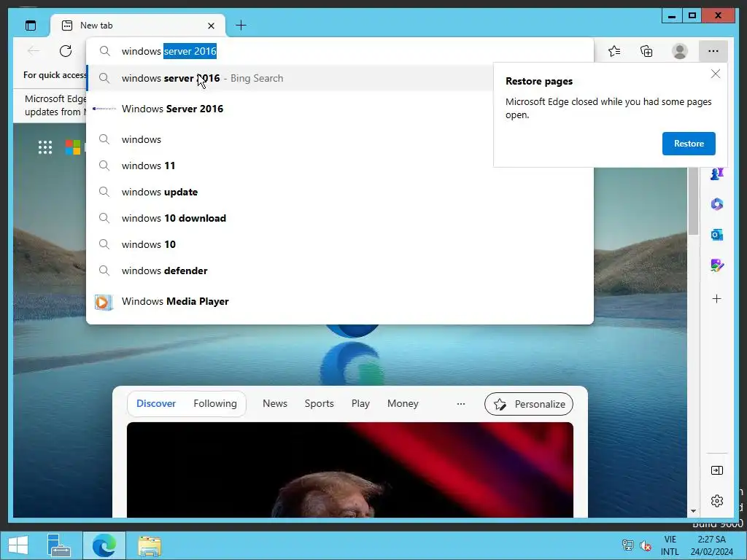Open the Outlook sidebar icon

(716, 235)
